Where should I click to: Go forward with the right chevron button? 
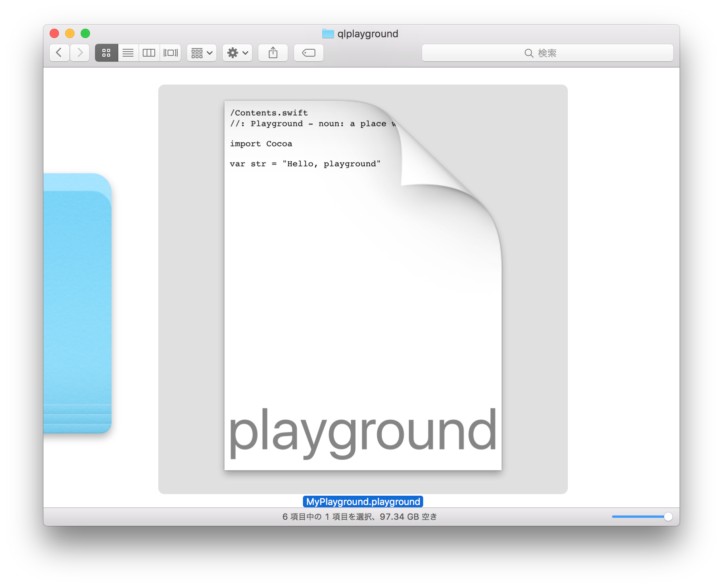pos(80,53)
